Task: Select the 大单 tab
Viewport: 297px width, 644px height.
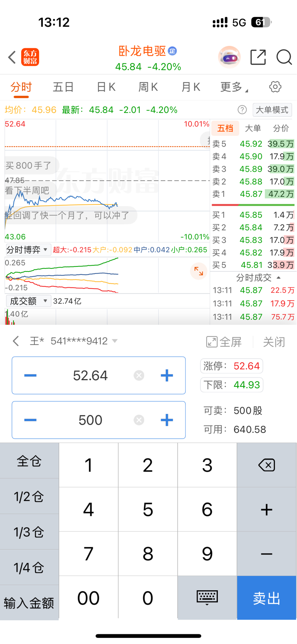Action: (253, 128)
